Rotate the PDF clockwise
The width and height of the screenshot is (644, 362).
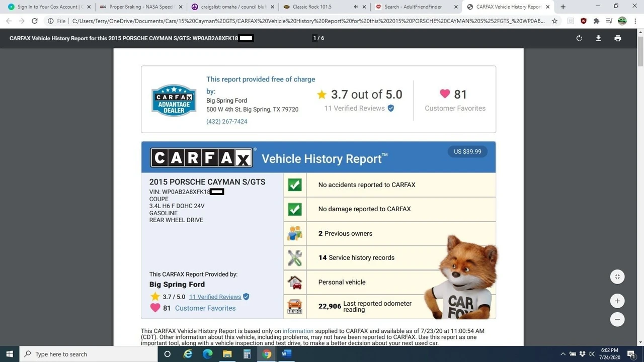point(579,38)
